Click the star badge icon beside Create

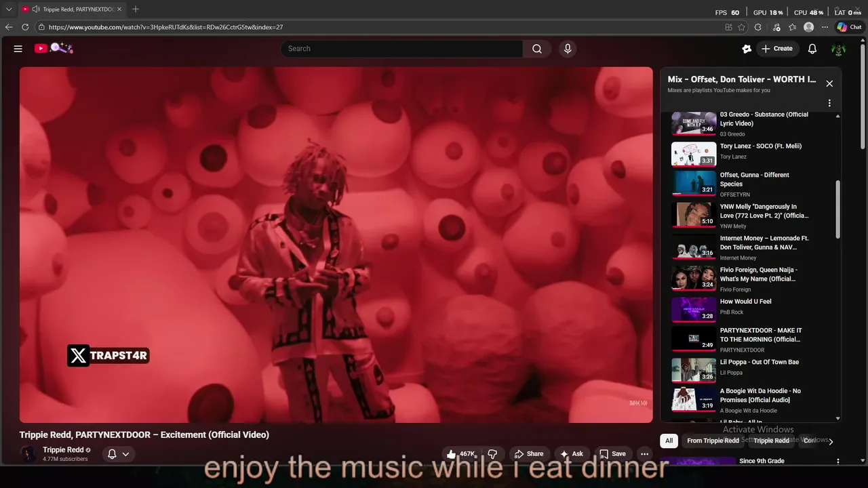[x=747, y=49]
